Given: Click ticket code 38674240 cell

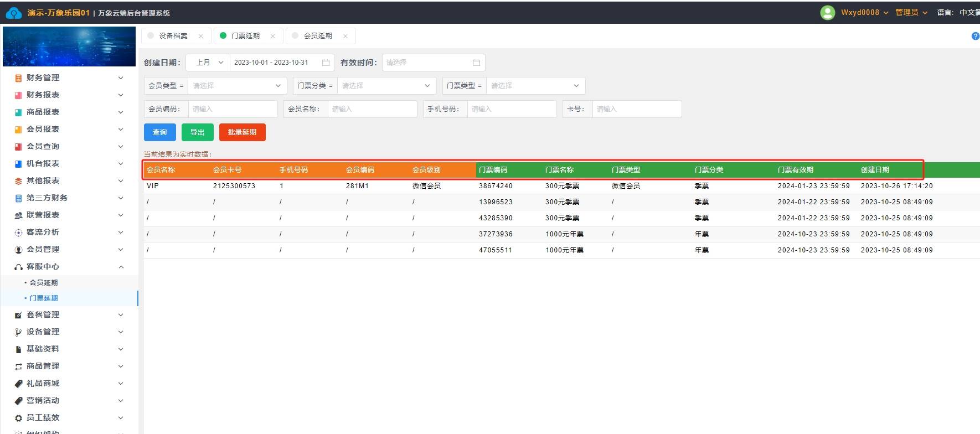Looking at the screenshot, I should [496, 186].
